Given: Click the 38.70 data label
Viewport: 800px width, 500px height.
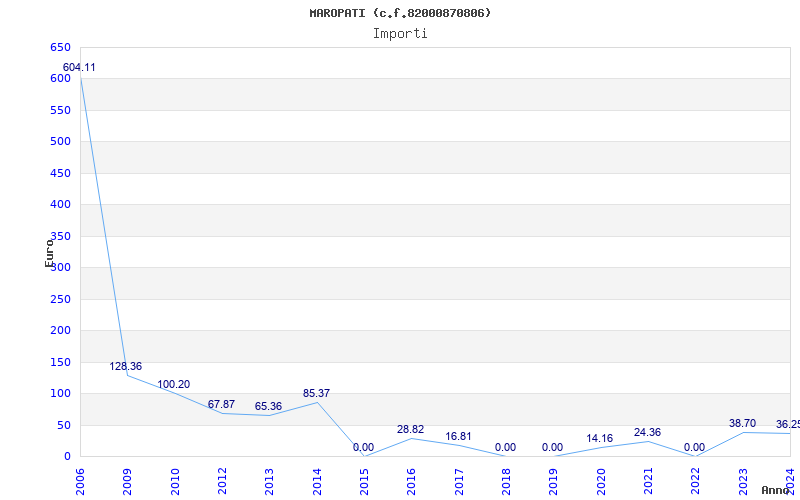Looking at the screenshot, I should point(742,423).
